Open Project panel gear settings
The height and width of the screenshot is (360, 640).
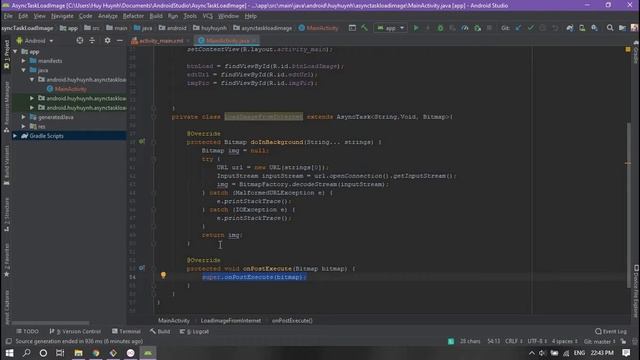point(107,40)
